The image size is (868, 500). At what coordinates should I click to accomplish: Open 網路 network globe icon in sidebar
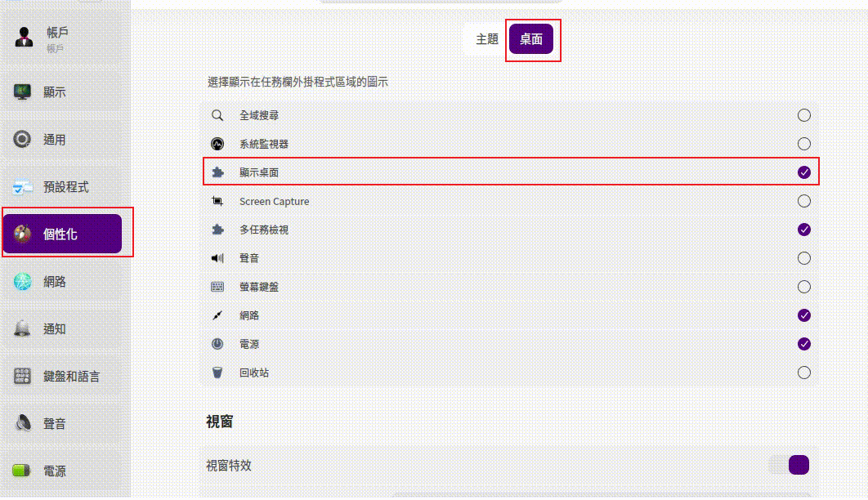[23, 282]
